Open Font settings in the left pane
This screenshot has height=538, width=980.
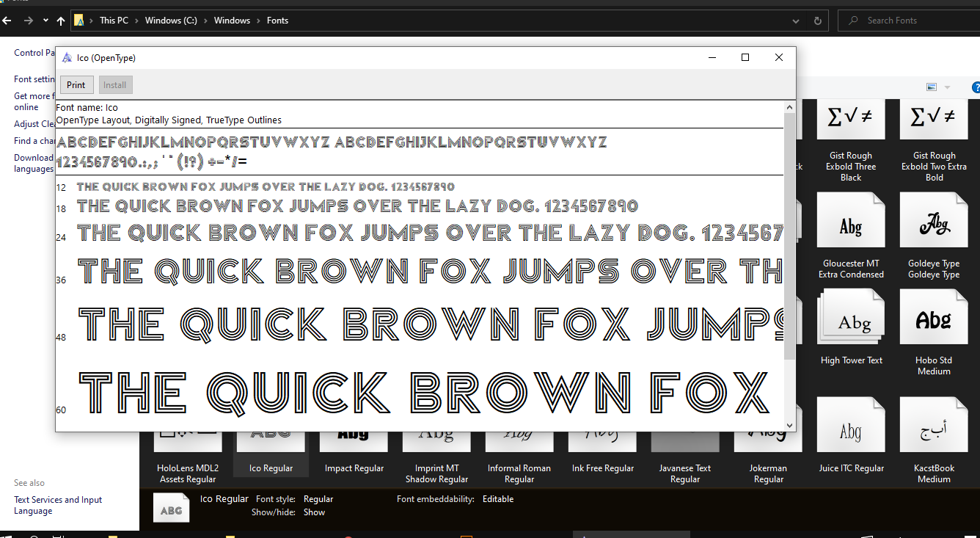pyautogui.click(x=34, y=79)
